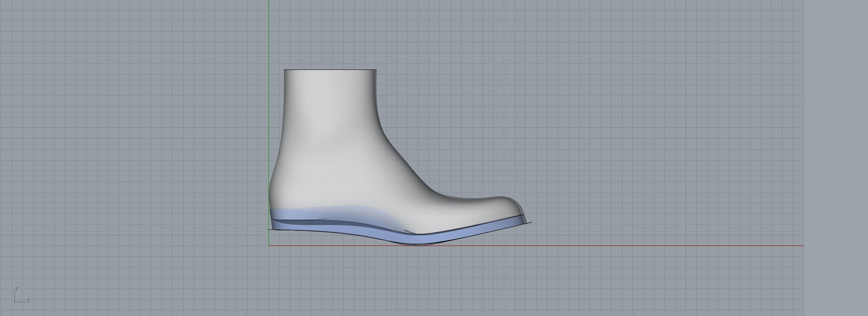
Task: Click the top-left corner of the boot shaft
Action: pos(284,70)
